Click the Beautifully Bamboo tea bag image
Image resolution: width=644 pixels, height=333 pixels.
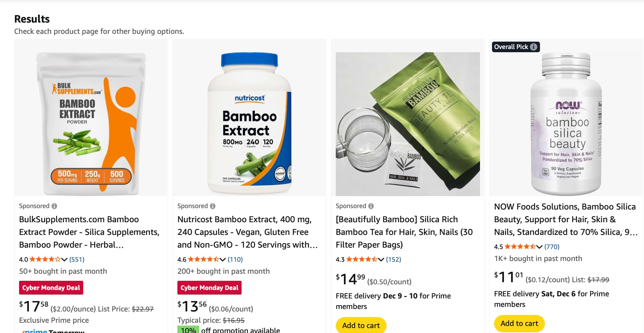[x=408, y=123]
